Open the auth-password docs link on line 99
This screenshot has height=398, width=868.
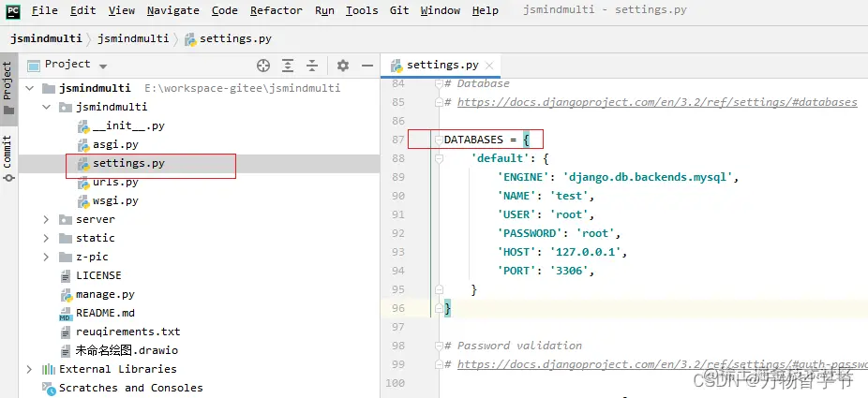coord(662,364)
